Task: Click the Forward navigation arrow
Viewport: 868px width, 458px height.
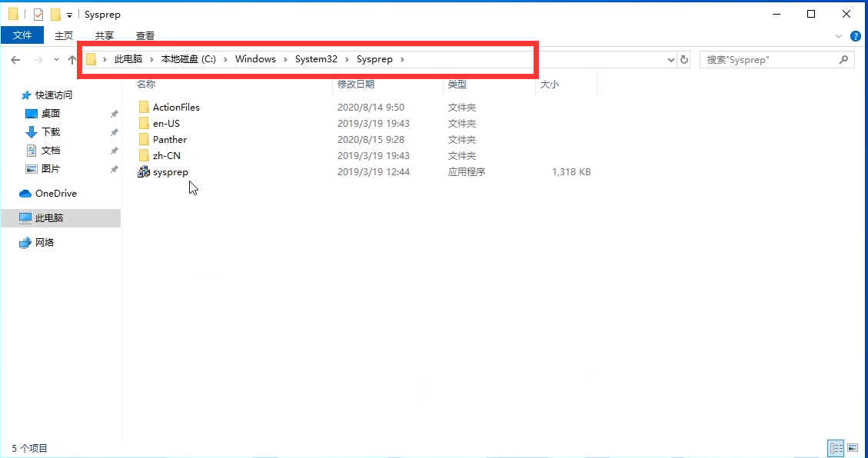Action: point(38,60)
